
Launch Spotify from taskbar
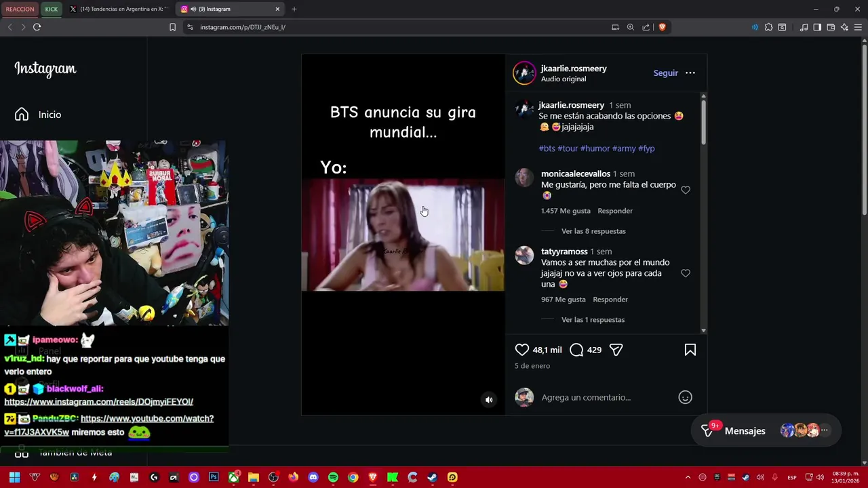(333, 477)
